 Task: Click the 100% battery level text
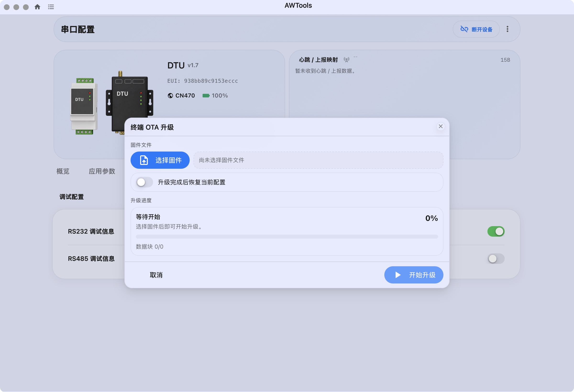(x=220, y=96)
